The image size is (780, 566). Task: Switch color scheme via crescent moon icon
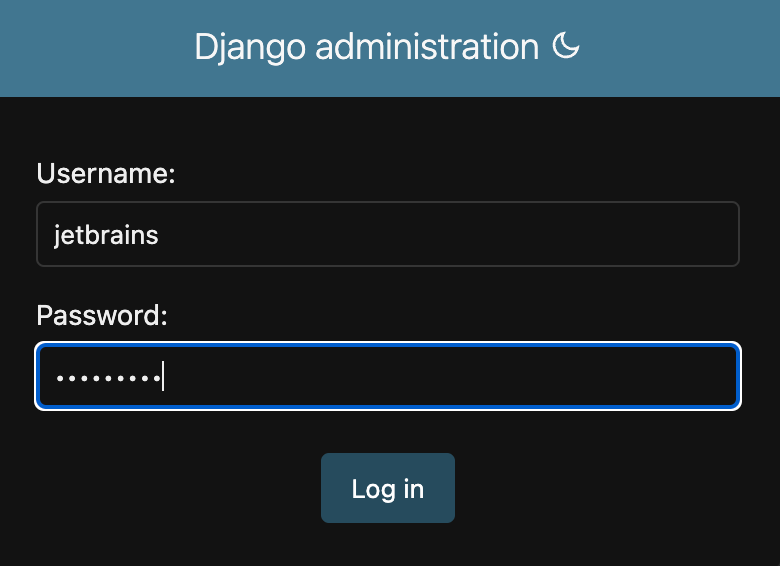(566, 45)
